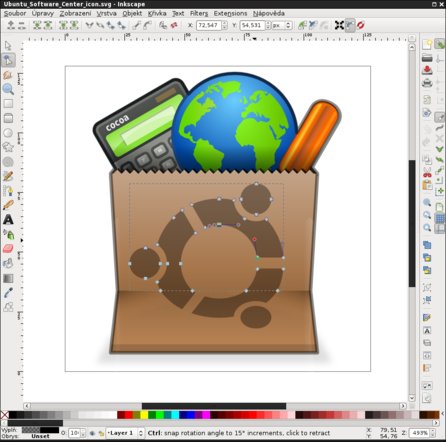This screenshot has width=446, height=442.
Task: Pick the yellow palette swatch
Action: (144, 415)
